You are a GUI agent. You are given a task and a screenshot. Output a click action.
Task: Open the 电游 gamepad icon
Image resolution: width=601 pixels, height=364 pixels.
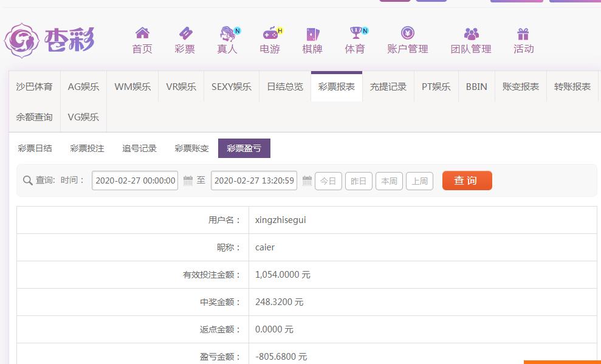point(271,33)
